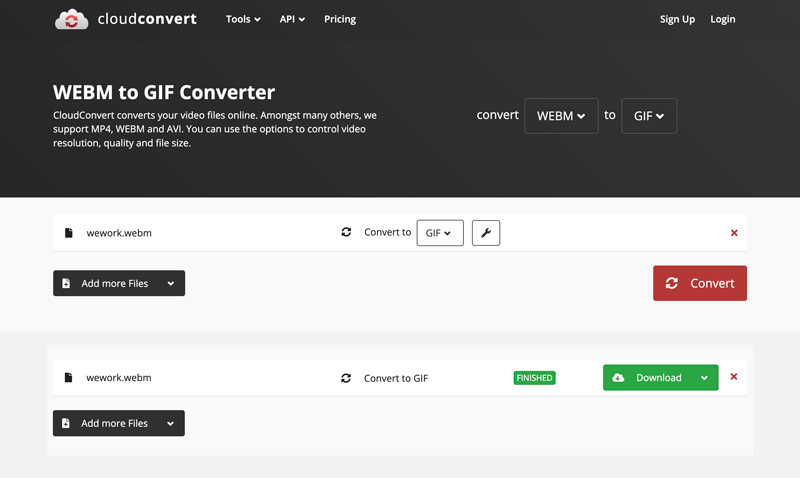Click the upper wework.webm file name
This screenshot has height=478, width=800.
tap(119, 233)
